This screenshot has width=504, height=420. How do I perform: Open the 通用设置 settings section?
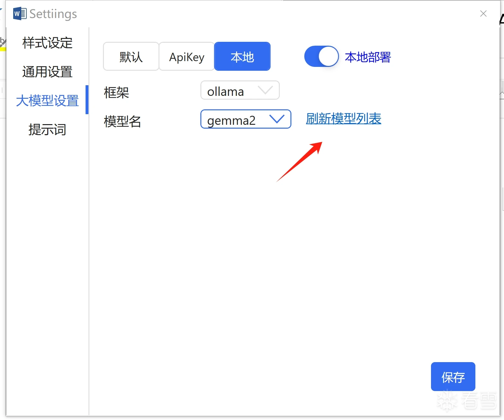(x=47, y=72)
